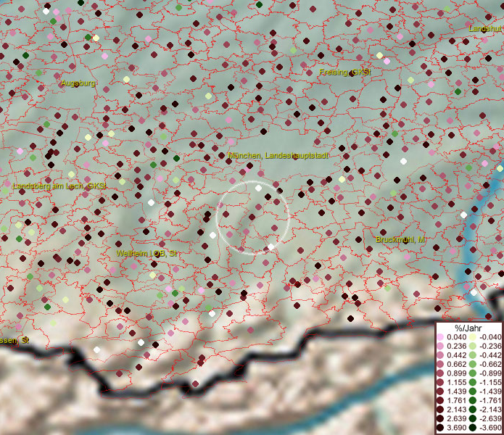Viewport: 504px width, 435px height.
Task: Click the white marker inside the white circle
Action: tap(258, 188)
